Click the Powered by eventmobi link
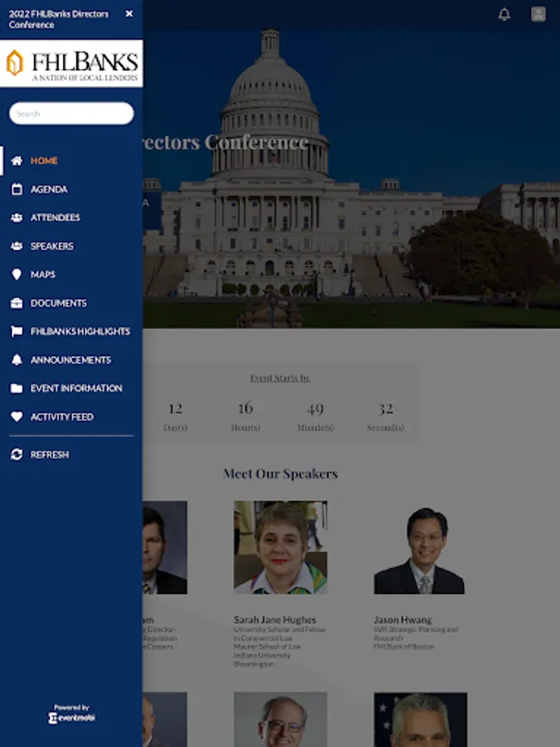Viewport: 560px width, 747px height. coord(71,714)
